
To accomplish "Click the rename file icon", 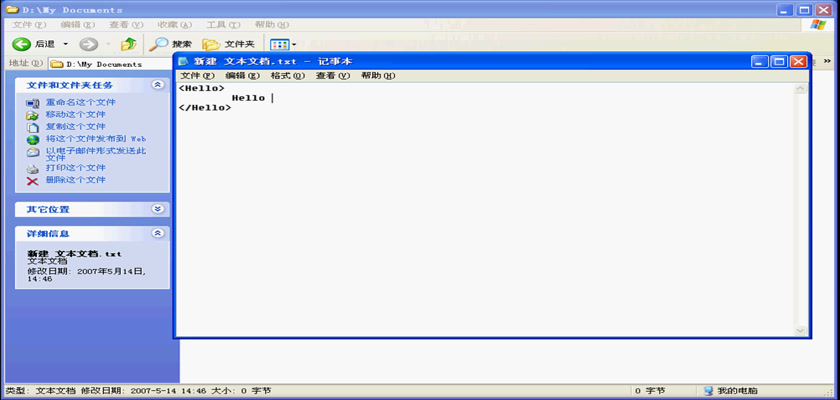I will [33, 103].
